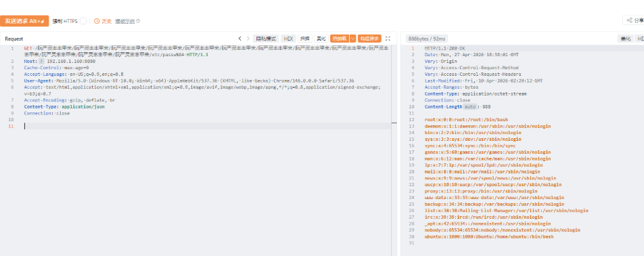Click the orange 构造请求 button
Viewport: 644px width, 256px height.
tap(369, 39)
